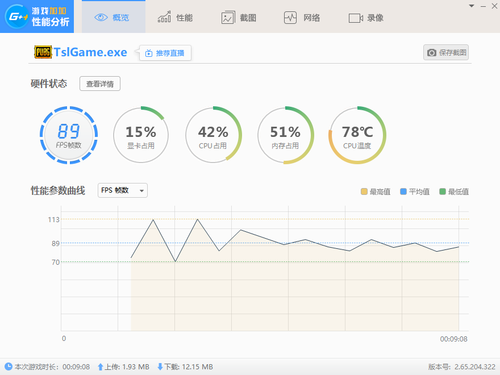Viewport: 500px width, 375px height.
Task: Click the FPS 帧数 gauge circle
Action: (69, 135)
